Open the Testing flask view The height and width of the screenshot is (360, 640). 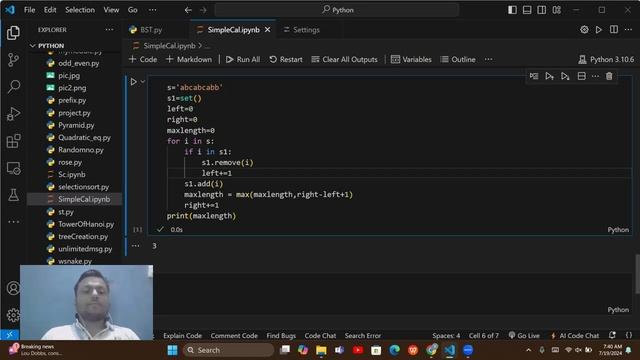pyautogui.click(x=13, y=195)
